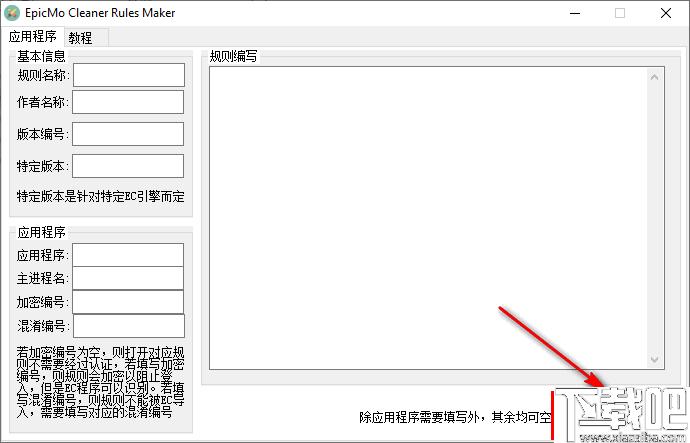690x443 pixels.
Task: Focus the 混淆编号 text box
Action: (x=129, y=326)
